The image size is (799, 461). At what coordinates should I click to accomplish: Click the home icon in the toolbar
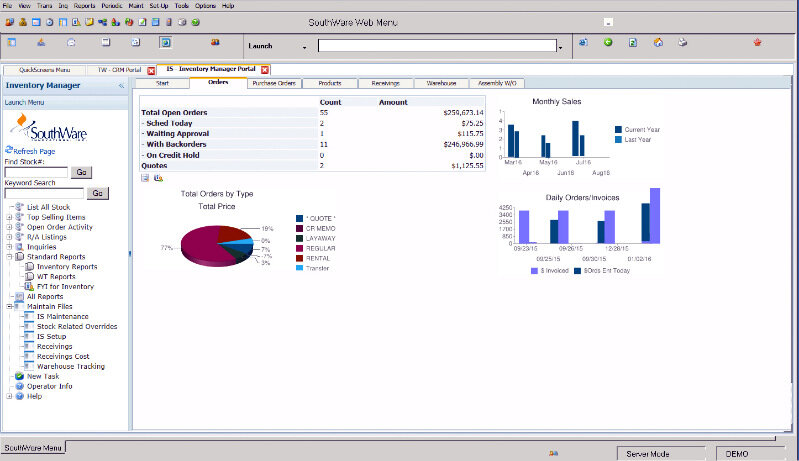pos(658,43)
